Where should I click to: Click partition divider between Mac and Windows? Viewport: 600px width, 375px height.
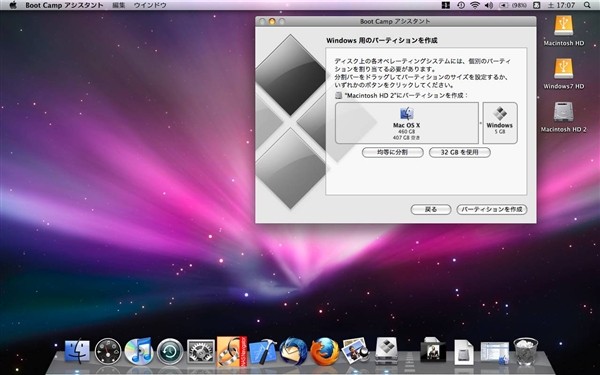pos(481,123)
